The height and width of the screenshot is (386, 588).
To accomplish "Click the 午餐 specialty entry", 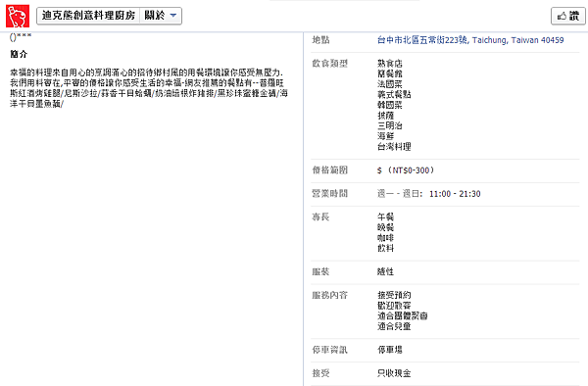I will pos(385,217).
